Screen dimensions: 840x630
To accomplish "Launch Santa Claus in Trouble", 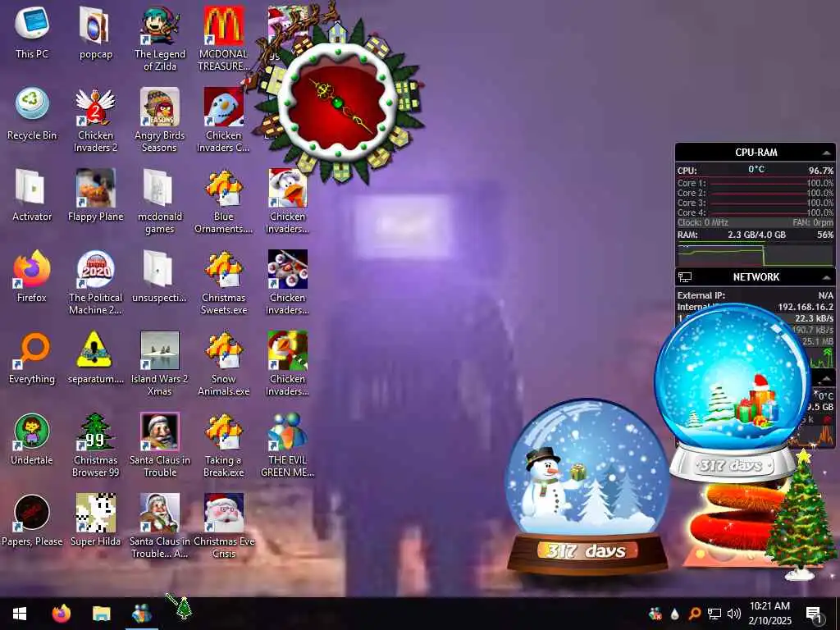I will 160,444.
